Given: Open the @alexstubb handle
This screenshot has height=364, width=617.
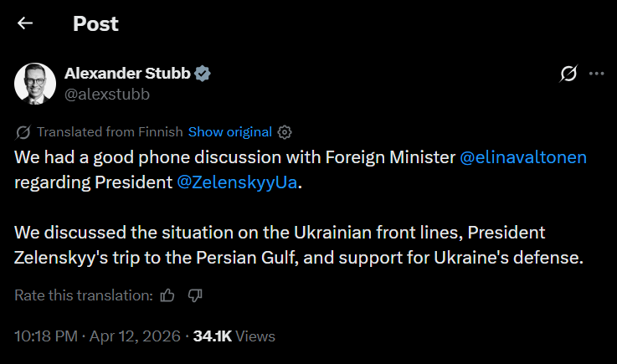Looking at the screenshot, I should (106, 95).
